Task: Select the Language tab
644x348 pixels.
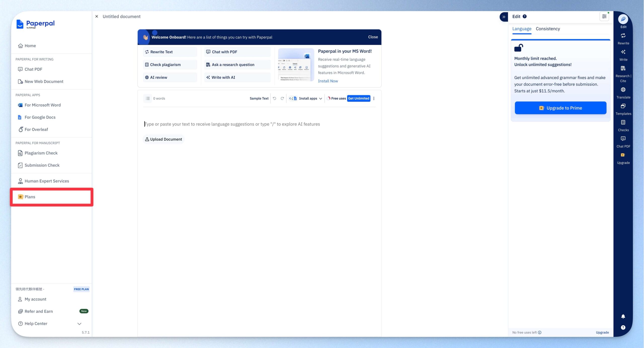Action: pyautogui.click(x=522, y=29)
